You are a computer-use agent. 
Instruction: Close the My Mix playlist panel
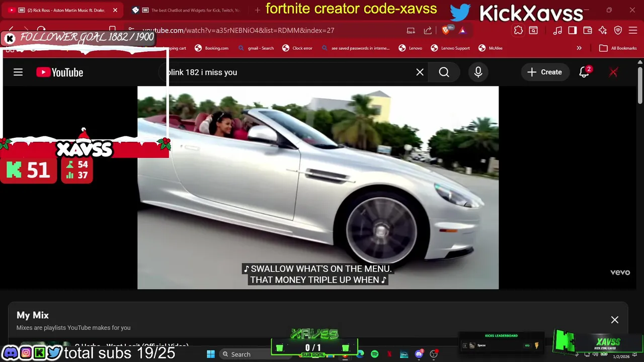tap(614, 320)
